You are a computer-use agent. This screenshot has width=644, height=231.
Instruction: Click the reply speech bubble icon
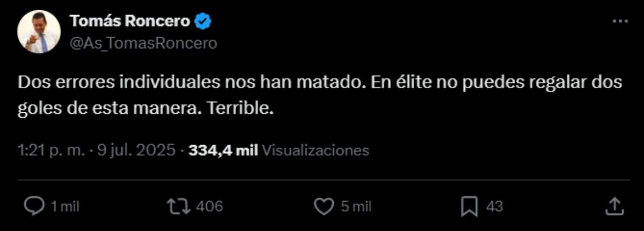35,206
